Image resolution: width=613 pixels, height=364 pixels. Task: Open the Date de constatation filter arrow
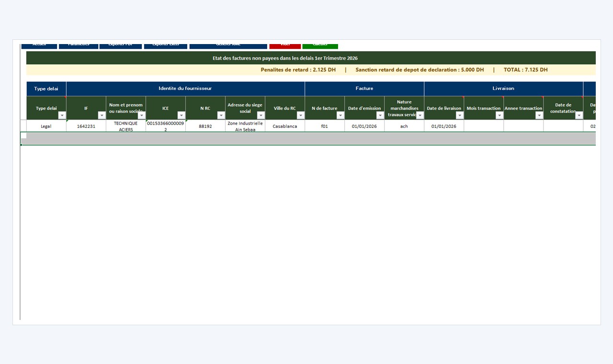(579, 115)
